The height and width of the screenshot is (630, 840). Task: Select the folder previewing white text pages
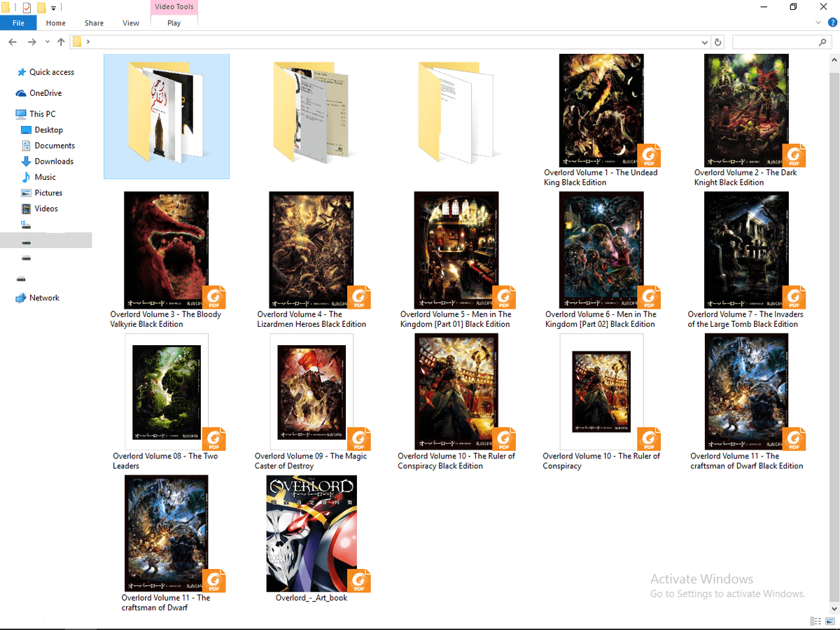coord(456,112)
